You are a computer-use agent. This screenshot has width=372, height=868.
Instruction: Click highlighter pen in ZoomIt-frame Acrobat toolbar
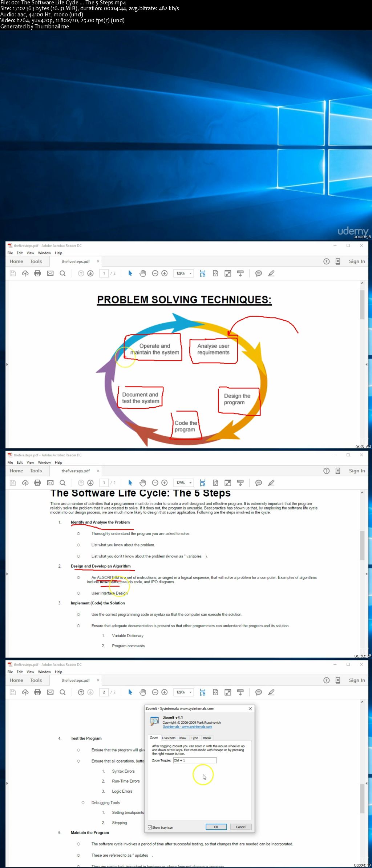[x=271, y=692]
